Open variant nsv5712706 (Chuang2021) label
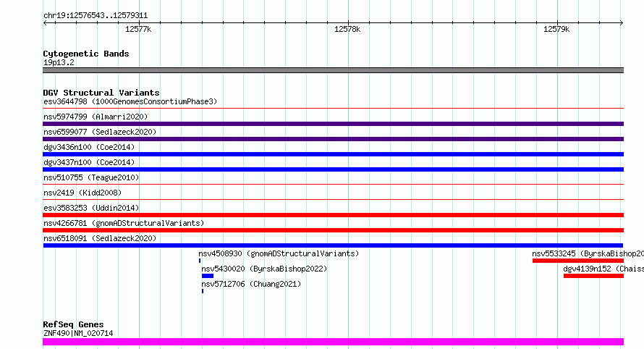This screenshot has width=644, height=349. tap(251, 284)
